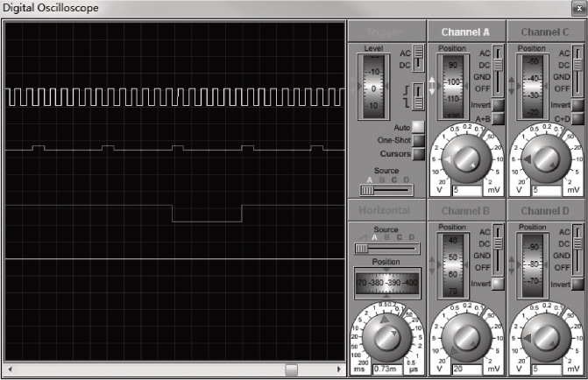Screen dimensions: 588x380
Task: Click Channel A GND coupling label
Action: click(482, 77)
